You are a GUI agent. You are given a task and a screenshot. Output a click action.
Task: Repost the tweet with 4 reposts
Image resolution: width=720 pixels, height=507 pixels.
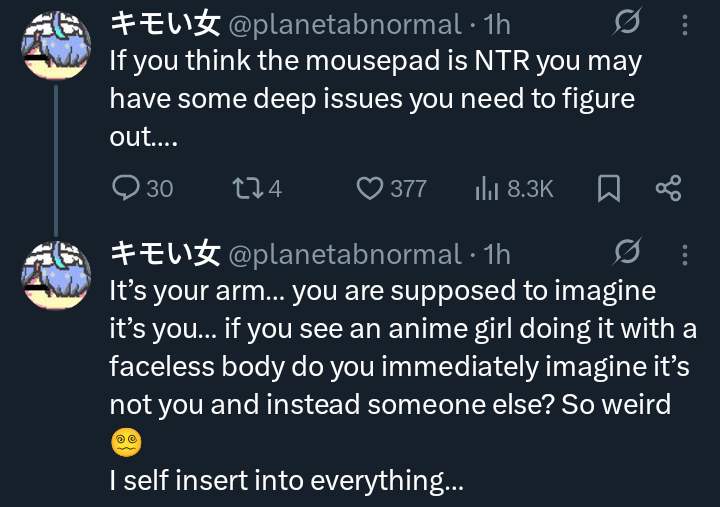click(x=244, y=188)
